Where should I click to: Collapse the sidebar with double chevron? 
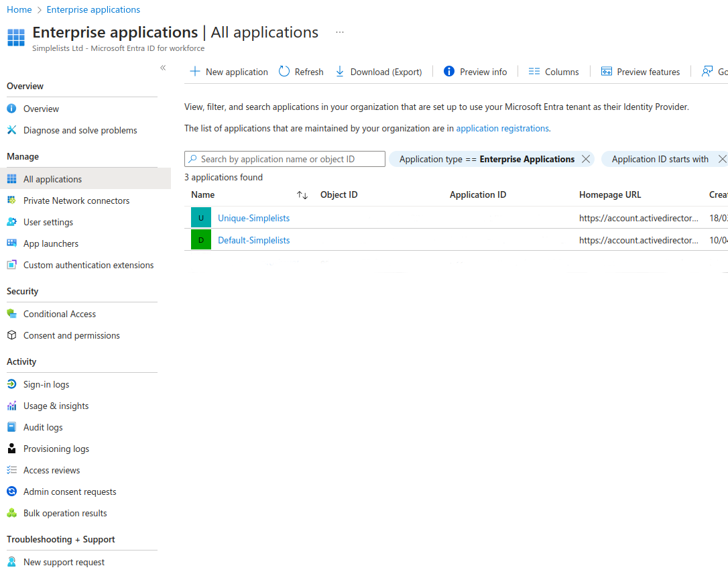tap(163, 68)
